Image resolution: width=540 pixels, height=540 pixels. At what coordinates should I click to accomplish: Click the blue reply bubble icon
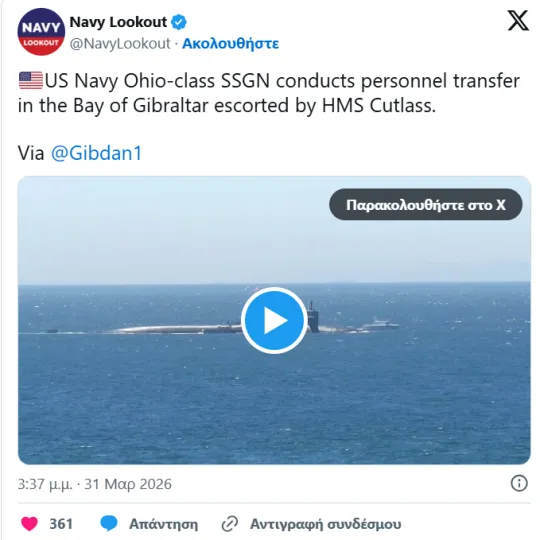tap(109, 523)
